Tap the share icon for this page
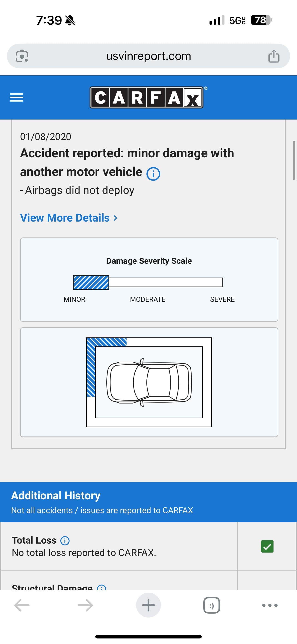The height and width of the screenshot is (644, 297). pyautogui.click(x=274, y=56)
